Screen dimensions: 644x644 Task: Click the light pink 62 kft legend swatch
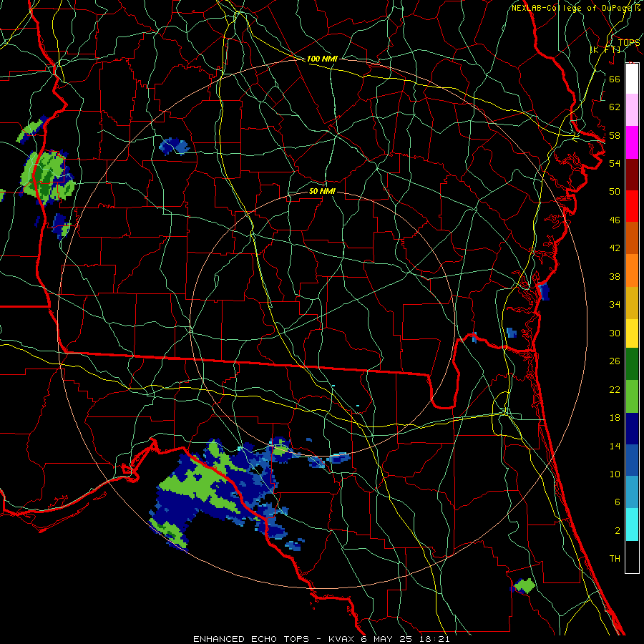pos(632,109)
